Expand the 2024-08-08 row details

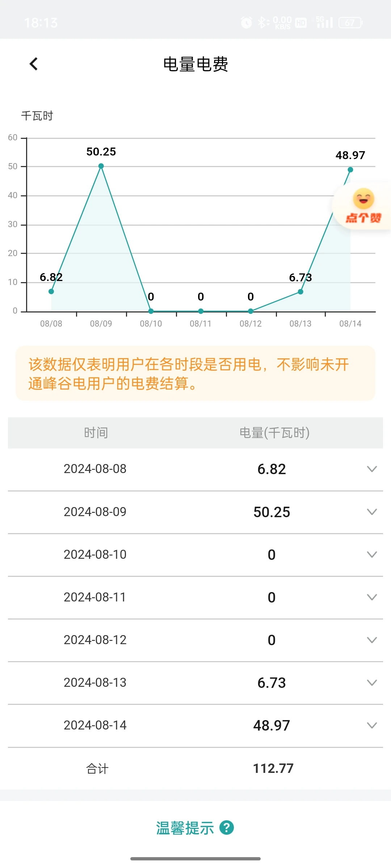click(x=372, y=469)
